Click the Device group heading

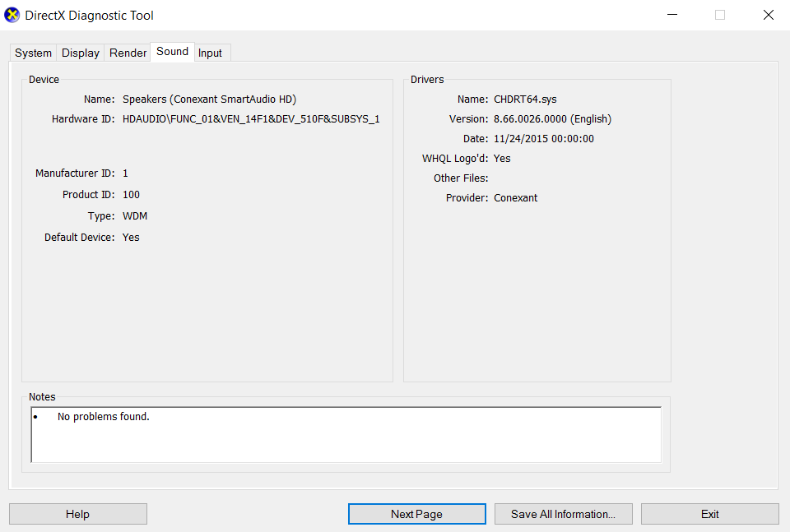[44, 80]
